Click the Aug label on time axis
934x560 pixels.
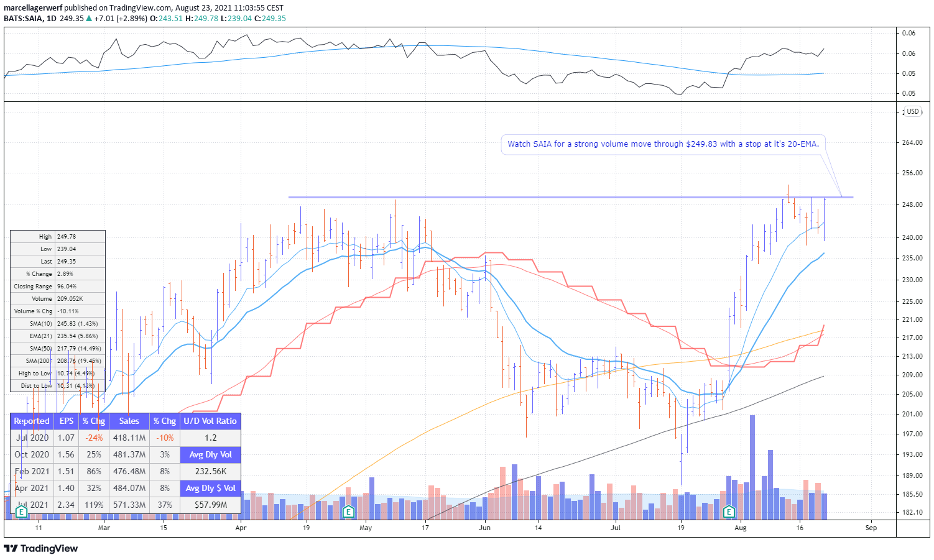pyautogui.click(x=741, y=528)
